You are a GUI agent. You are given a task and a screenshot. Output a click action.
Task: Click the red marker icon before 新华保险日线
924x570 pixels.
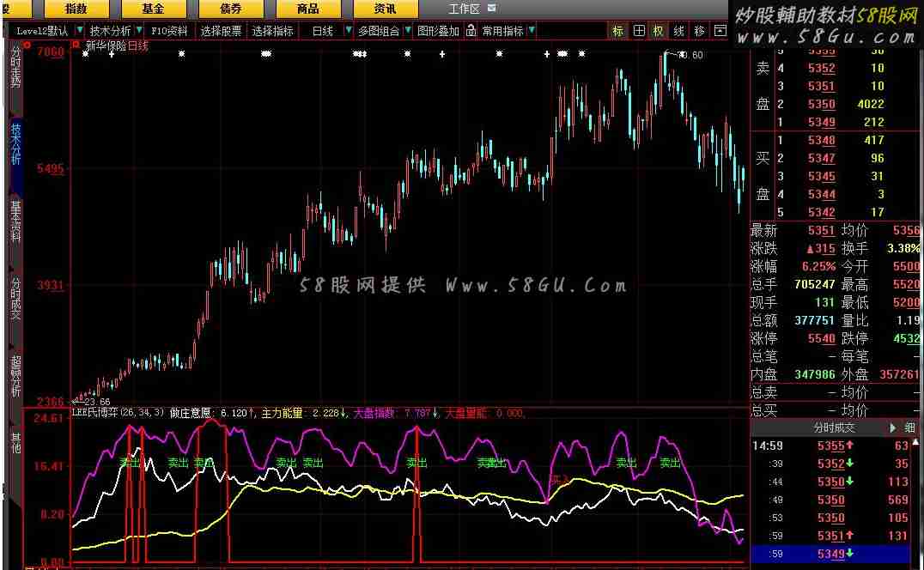coord(76,45)
